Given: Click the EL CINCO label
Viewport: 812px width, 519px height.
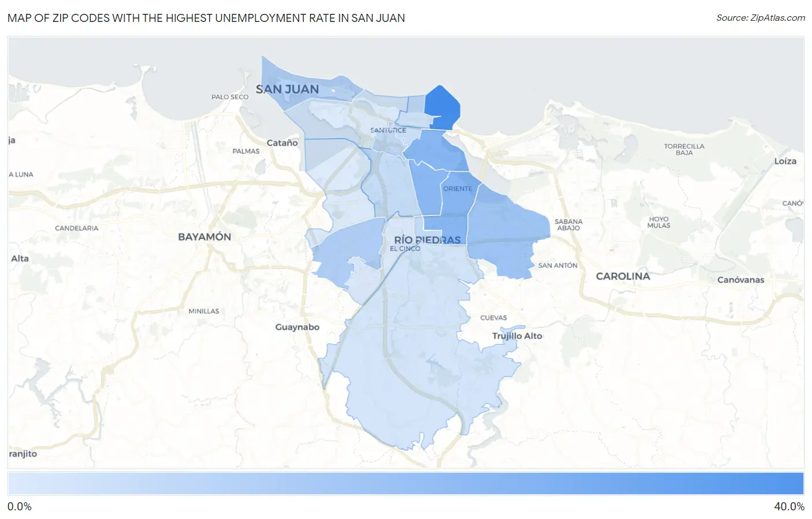Looking at the screenshot, I should [x=405, y=249].
